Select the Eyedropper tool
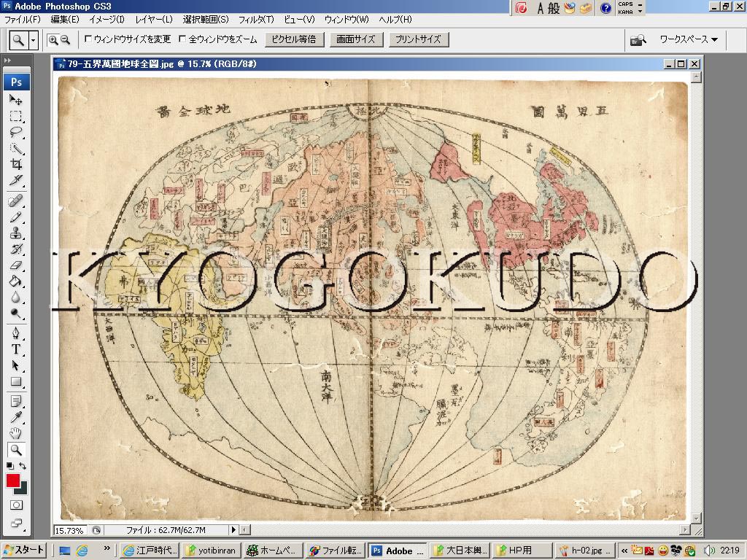 pos(16,417)
